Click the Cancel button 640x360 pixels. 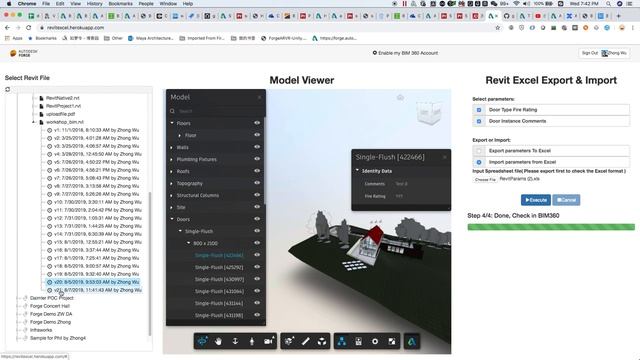pyautogui.click(x=566, y=200)
